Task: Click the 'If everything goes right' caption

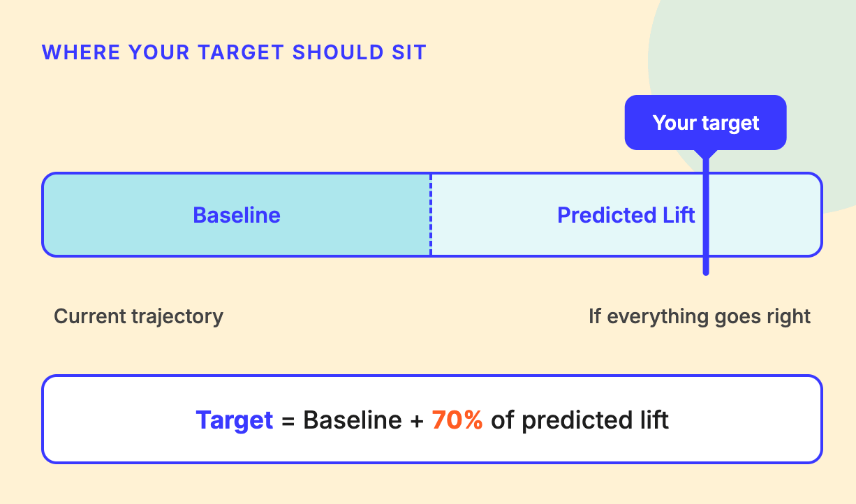Action: (x=700, y=316)
